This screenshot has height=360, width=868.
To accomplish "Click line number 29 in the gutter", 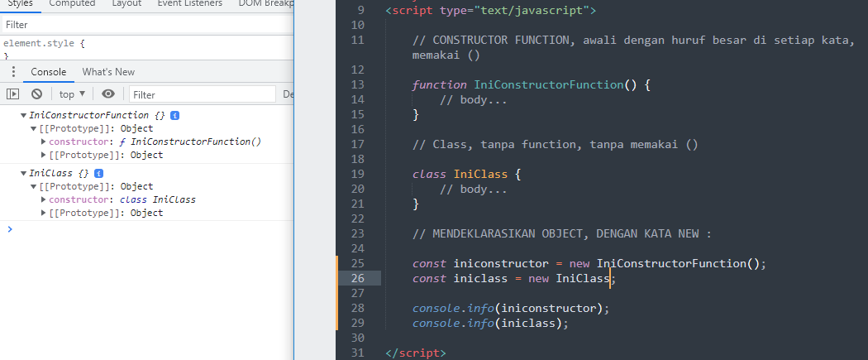I will (358, 323).
